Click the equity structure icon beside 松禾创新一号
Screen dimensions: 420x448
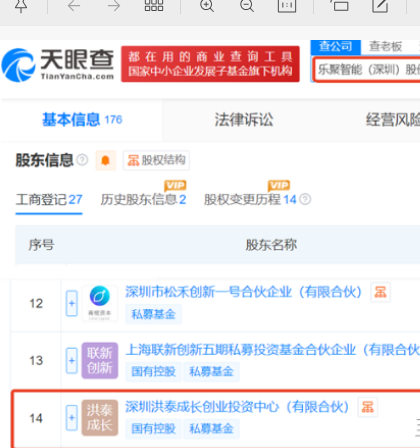(380, 292)
